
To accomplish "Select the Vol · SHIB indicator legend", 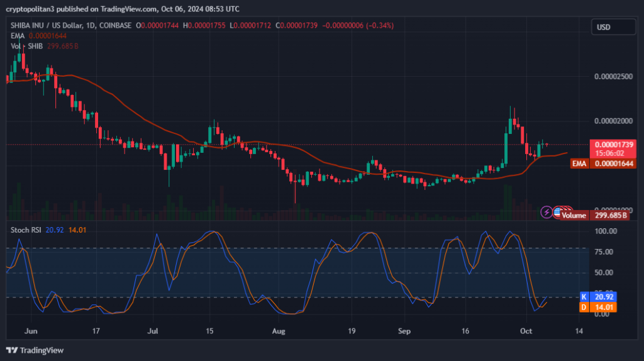I will (26, 46).
